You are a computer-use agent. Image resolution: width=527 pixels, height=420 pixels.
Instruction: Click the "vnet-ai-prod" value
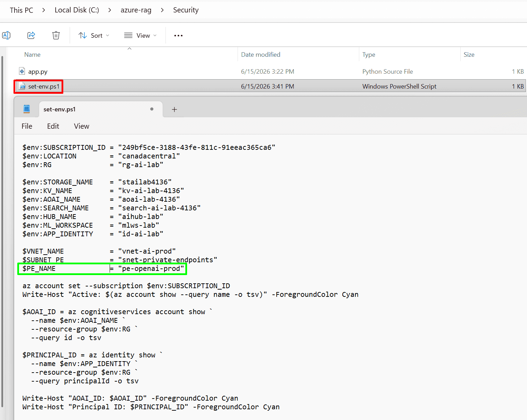[x=147, y=251]
